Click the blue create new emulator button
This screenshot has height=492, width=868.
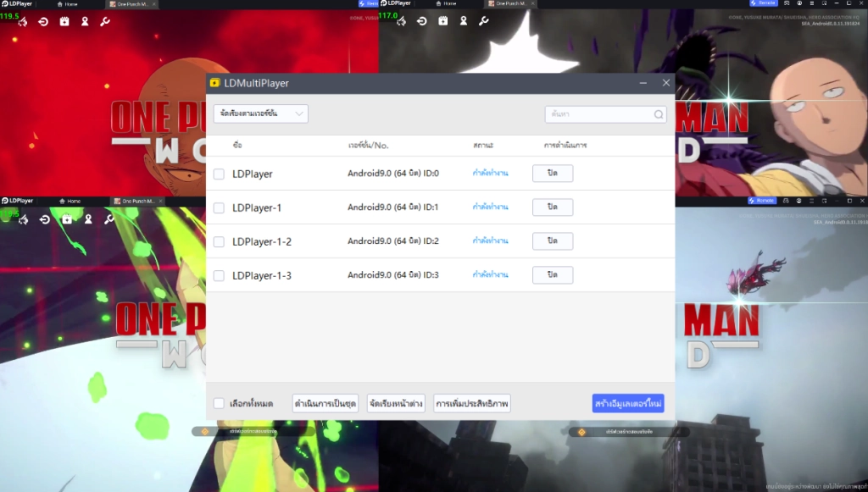pos(628,404)
